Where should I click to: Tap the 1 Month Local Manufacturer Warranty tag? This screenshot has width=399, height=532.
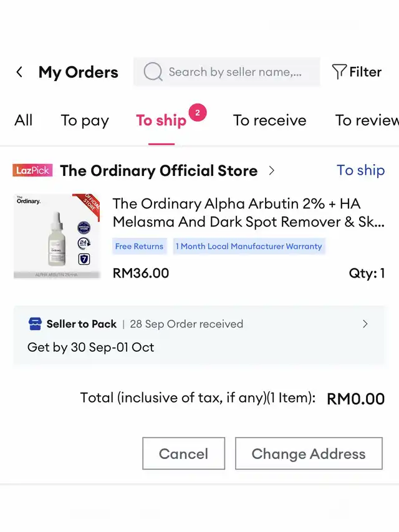pyautogui.click(x=249, y=246)
